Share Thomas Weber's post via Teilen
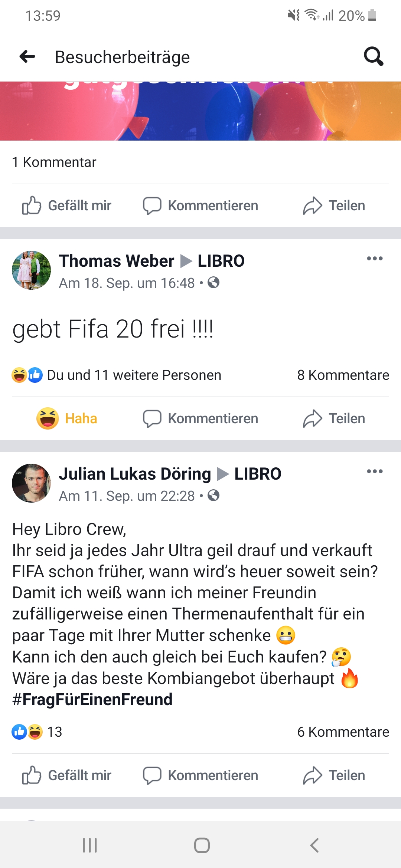Image resolution: width=401 pixels, height=868 pixels. (334, 418)
